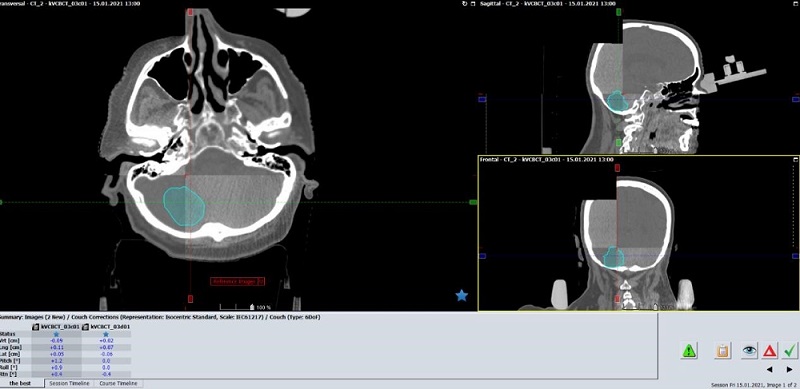Go to next image with right arrow
The height and width of the screenshot is (389, 800).
[790, 370]
